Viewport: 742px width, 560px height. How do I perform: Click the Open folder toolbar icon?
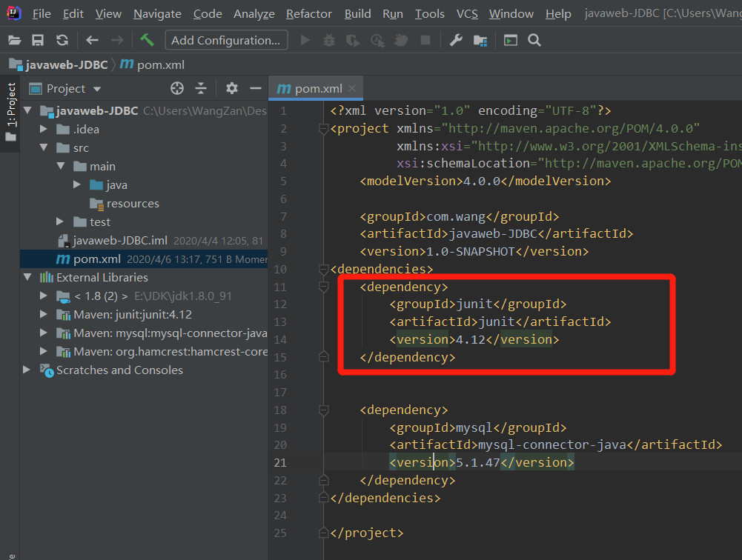(x=14, y=41)
